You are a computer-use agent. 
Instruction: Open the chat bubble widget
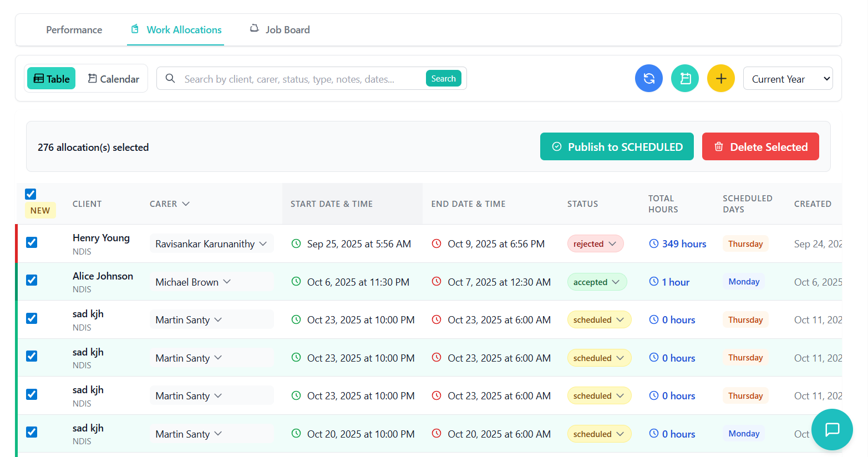click(x=831, y=429)
